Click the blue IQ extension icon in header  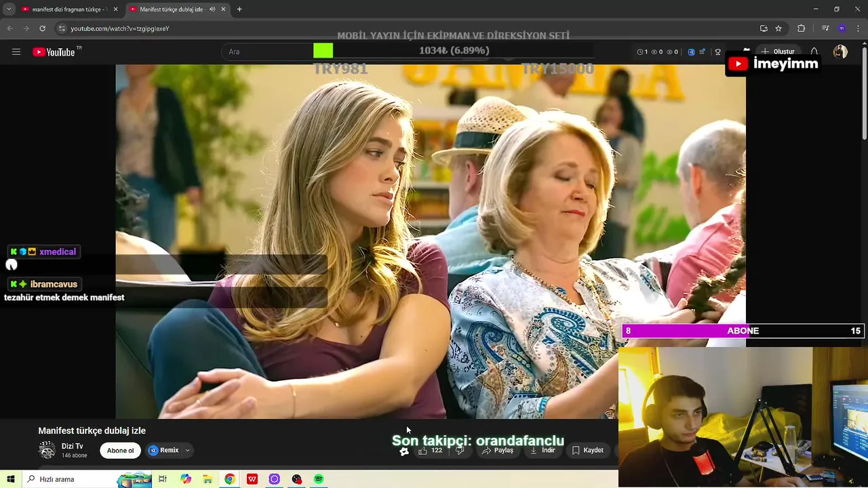[x=691, y=52]
